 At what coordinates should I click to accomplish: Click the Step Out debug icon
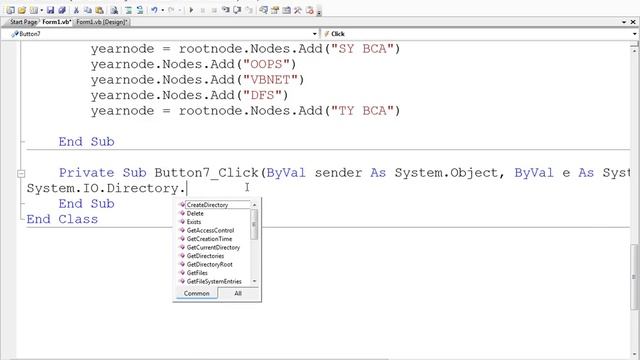249,10
